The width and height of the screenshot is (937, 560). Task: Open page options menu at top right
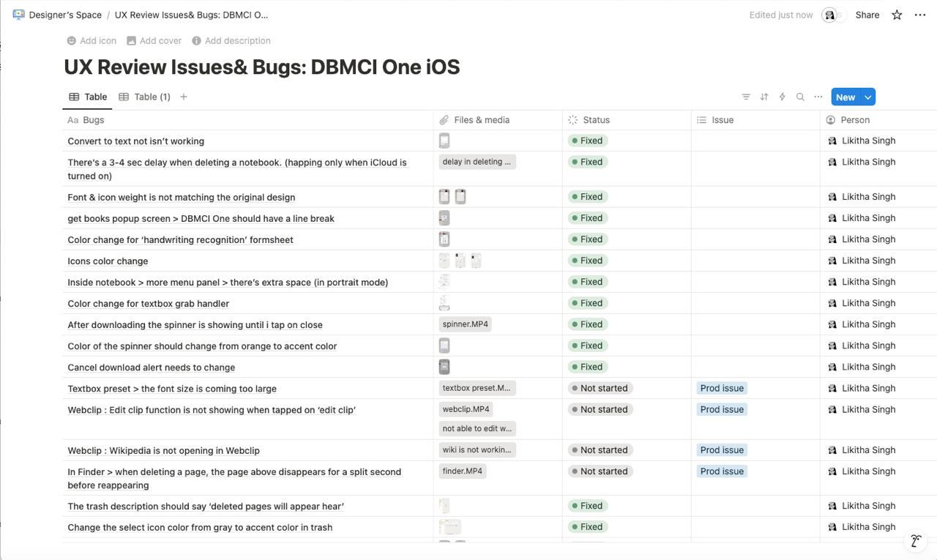coord(920,15)
